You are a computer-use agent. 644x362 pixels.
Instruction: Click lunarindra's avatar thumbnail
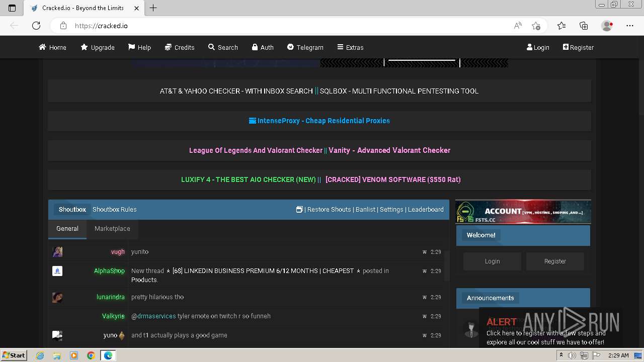pos(57,297)
